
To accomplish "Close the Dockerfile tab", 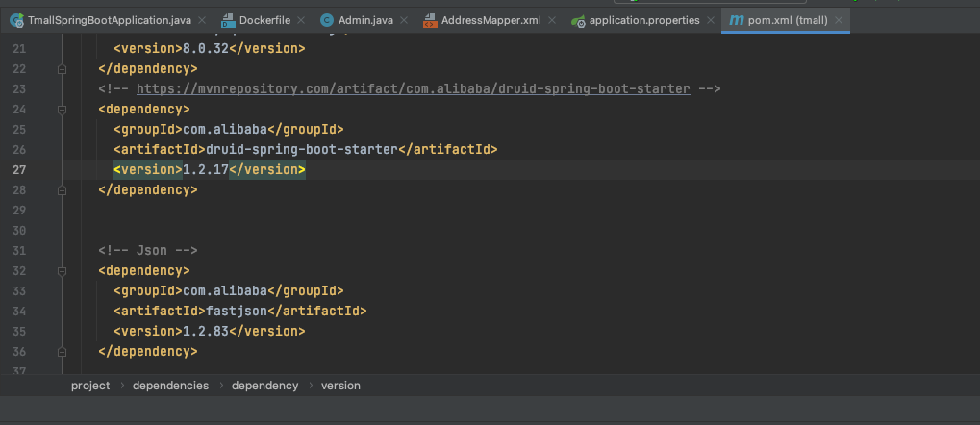I will pyautogui.click(x=301, y=20).
